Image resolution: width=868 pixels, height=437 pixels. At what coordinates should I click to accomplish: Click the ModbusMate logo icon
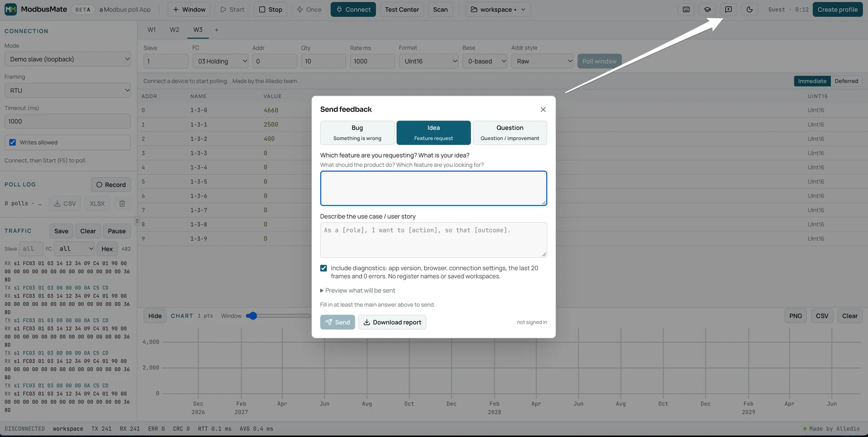coord(11,9)
